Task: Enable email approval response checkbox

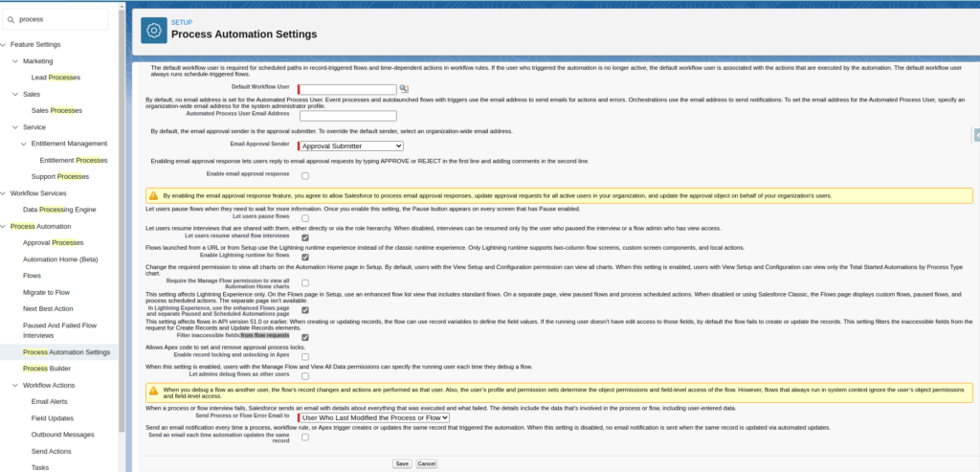Action: click(305, 176)
